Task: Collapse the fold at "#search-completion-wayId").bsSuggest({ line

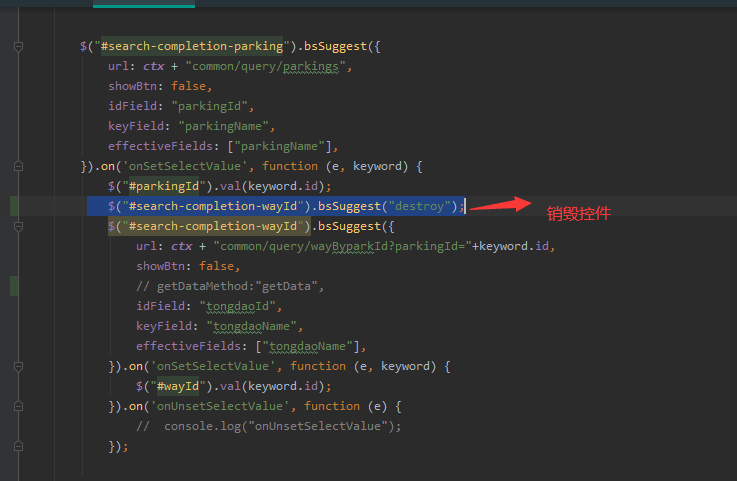Action: [x=18, y=226]
